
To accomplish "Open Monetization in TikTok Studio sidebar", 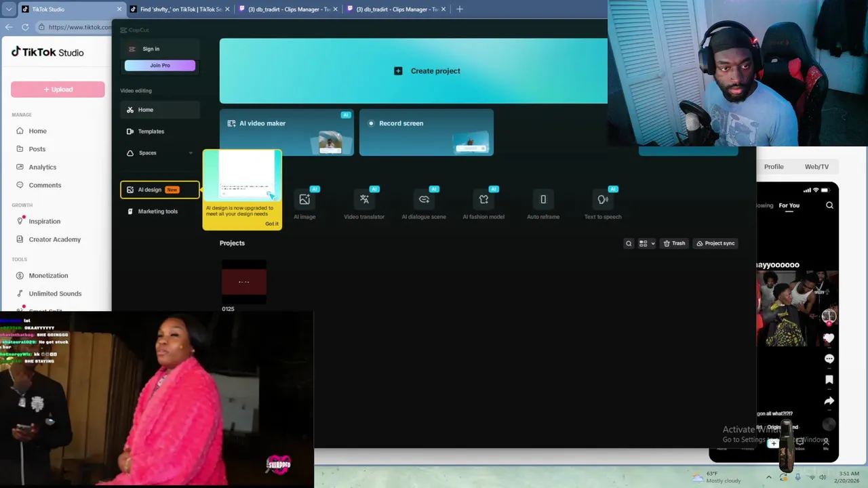I will (48, 276).
